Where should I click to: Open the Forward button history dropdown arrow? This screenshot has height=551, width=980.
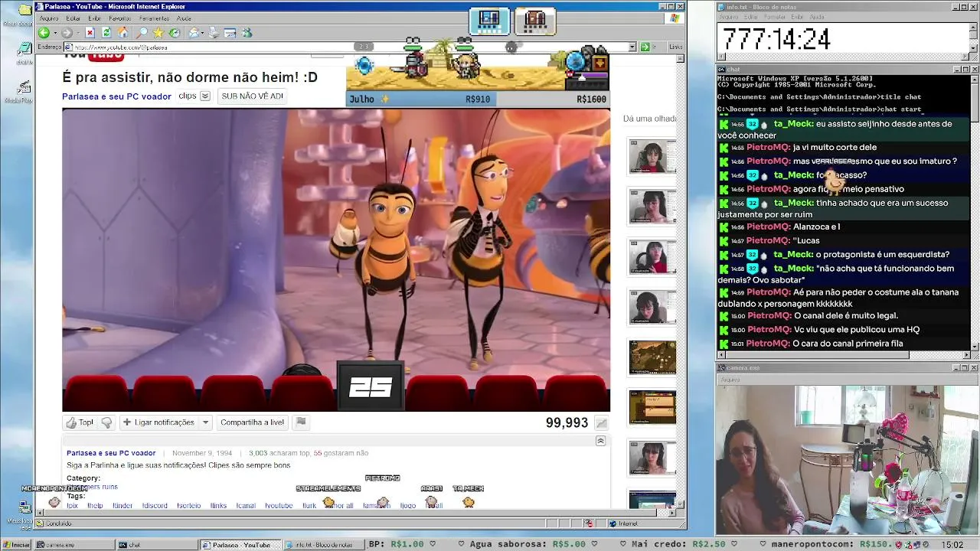click(x=77, y=33)
